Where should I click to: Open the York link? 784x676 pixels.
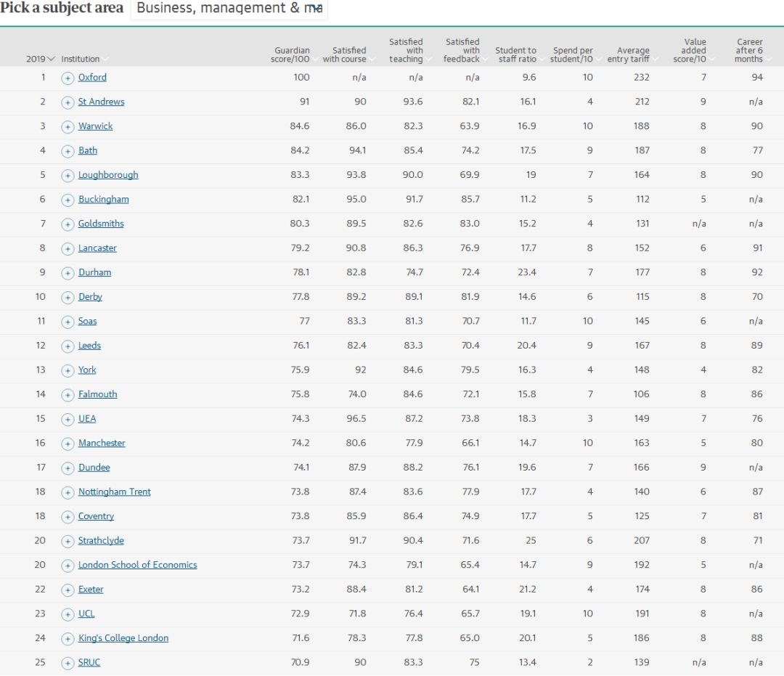pyautogui.click(x=87, y=370)
